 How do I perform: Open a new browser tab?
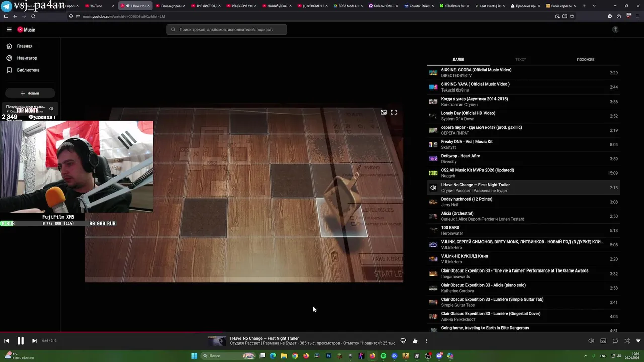(584, 6)
